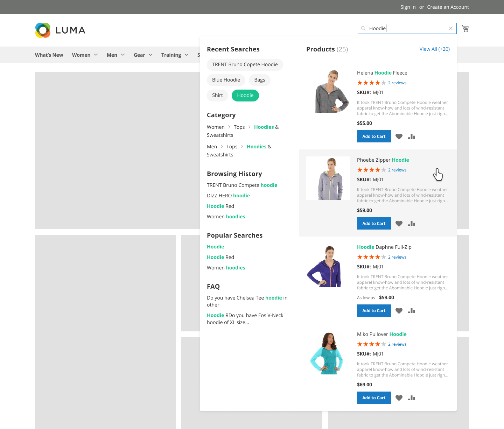
Task: Open the Gear menu item
Action: [x=139, y=55]
